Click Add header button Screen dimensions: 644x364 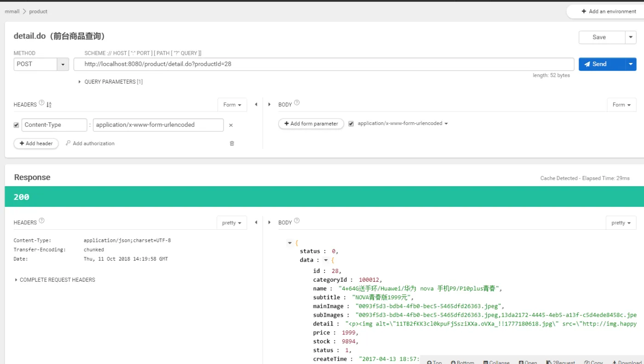[36, 143]
